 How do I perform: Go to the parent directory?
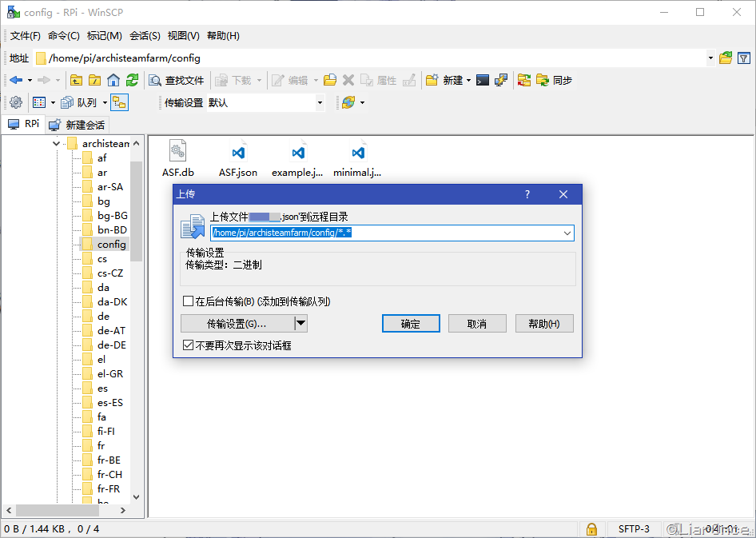coord(76,80)
